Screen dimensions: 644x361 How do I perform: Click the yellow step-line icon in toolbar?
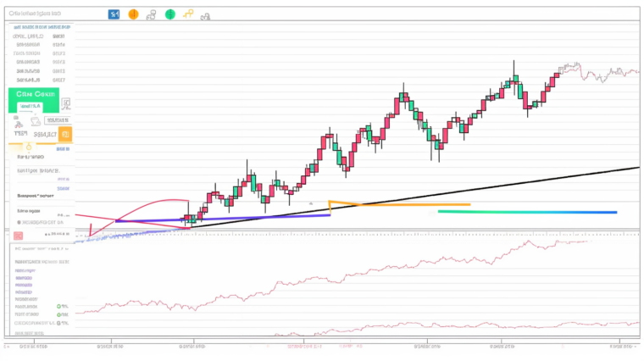[188, 14]
